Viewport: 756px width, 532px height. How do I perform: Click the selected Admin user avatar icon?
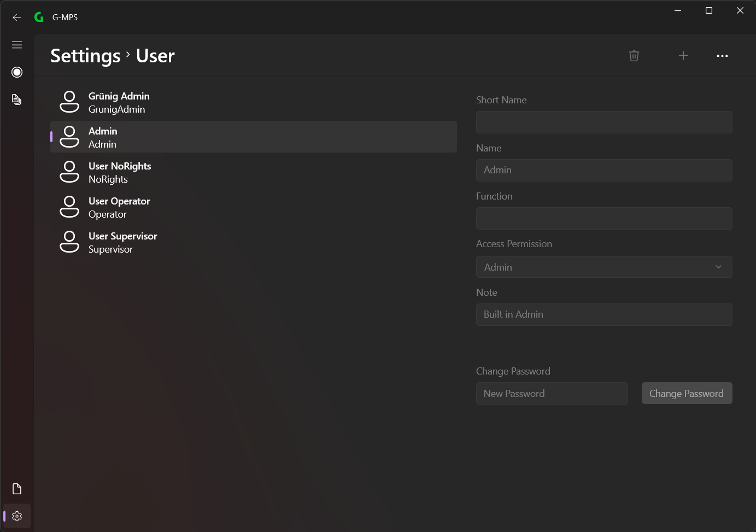tap(69, 137)
